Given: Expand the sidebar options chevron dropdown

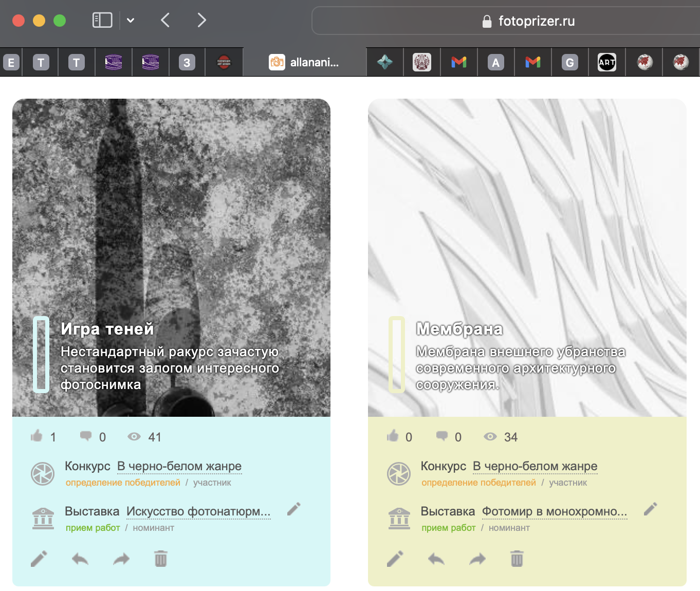Looking at the screenshot, I should (x=131, y=21).
